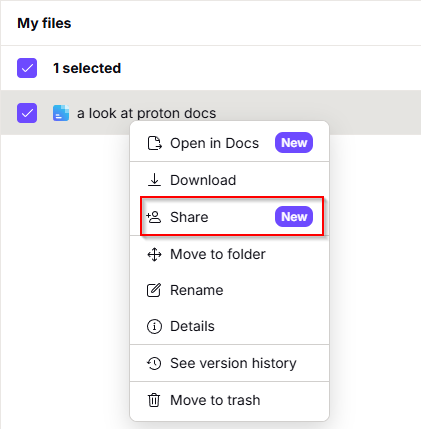Uncheck the 'a look at proton docs' checkbox
The width and height of the screenshot is (421, 429).
(27, 113)
